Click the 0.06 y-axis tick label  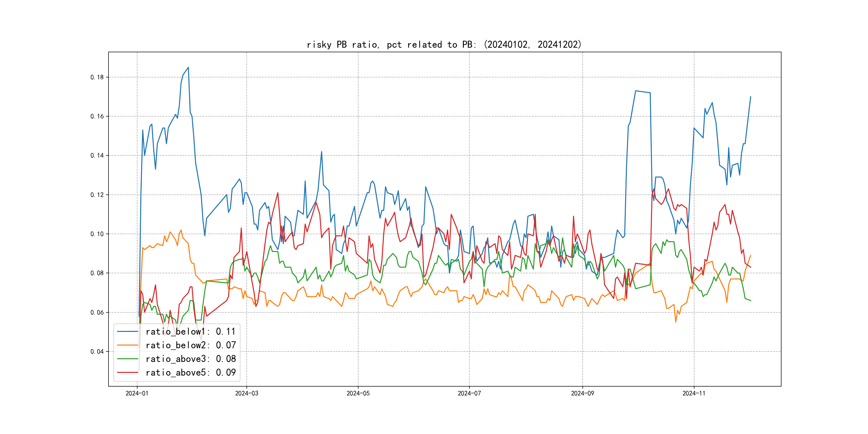(x=97, y=312)
